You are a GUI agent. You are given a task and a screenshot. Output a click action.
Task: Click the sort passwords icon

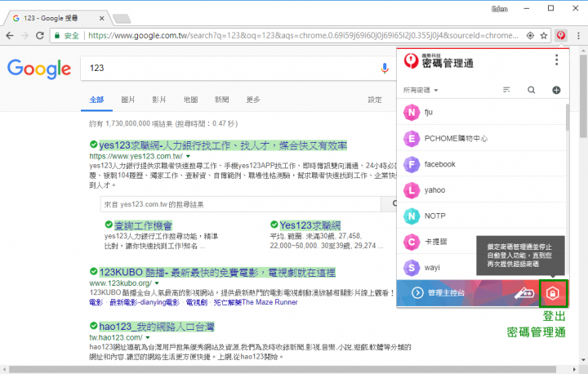506,90
